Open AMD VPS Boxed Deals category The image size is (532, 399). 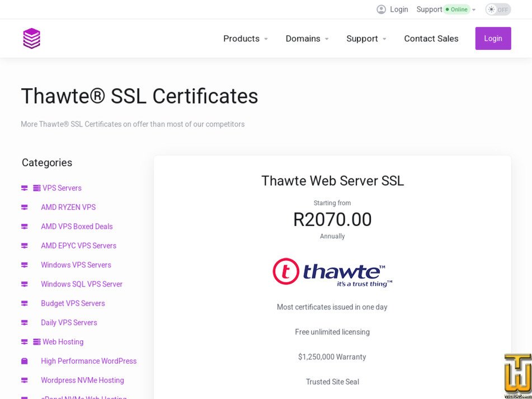[77, 227]
